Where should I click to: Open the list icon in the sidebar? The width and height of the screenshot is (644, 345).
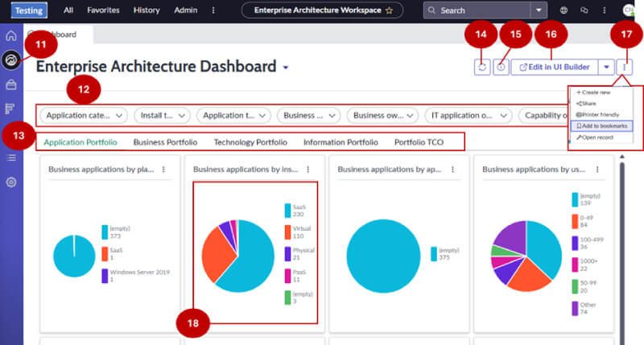(11, 158)
